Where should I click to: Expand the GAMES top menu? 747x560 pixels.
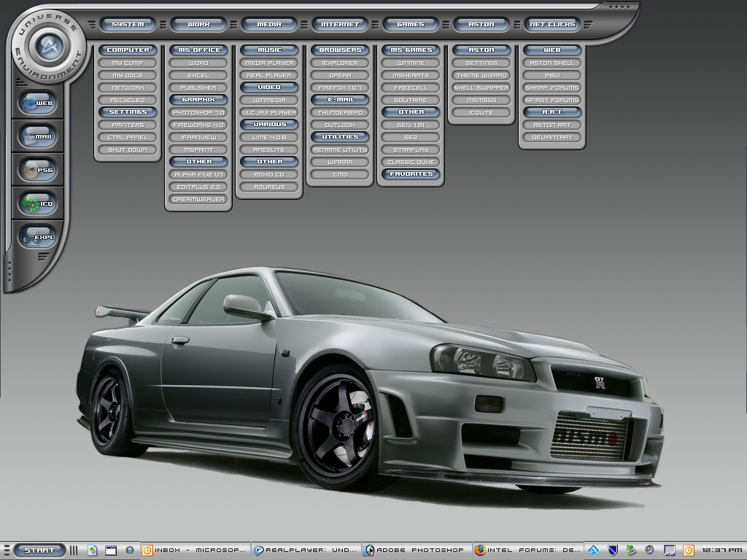coord(411,25)
